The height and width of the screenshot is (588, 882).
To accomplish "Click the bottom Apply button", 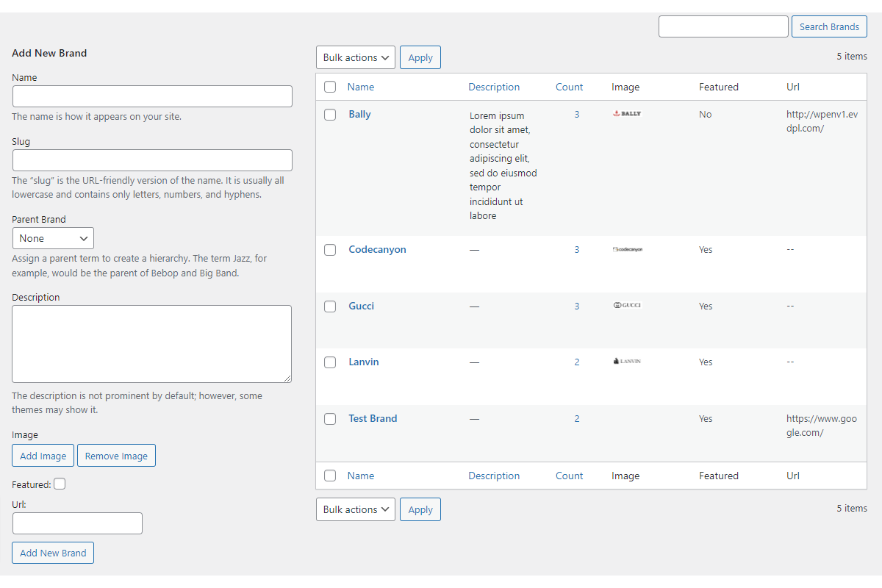I will [420, 509].
